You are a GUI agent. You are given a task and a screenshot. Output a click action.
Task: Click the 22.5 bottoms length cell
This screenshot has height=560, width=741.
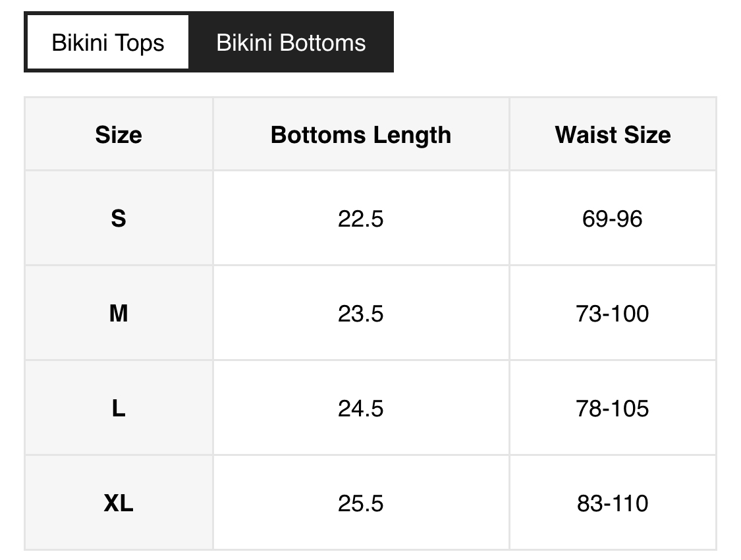click(x=360, y=218)
